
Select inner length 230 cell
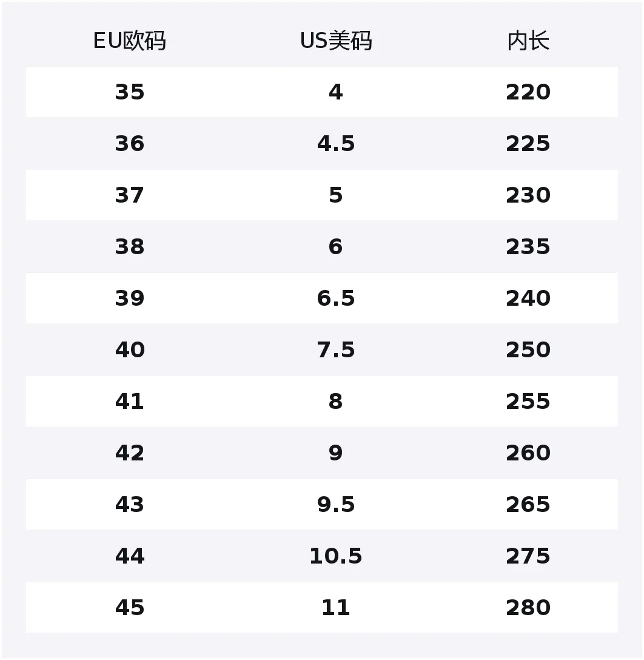[528, 195]
